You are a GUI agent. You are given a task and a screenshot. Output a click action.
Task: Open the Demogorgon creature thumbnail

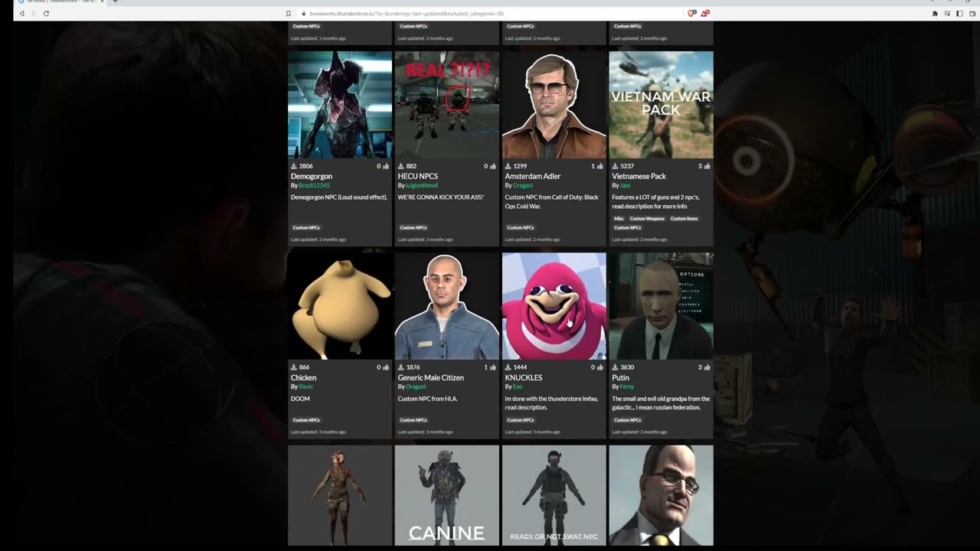(340, 105)
